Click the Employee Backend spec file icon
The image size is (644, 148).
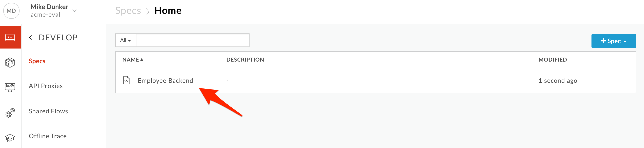127,80
